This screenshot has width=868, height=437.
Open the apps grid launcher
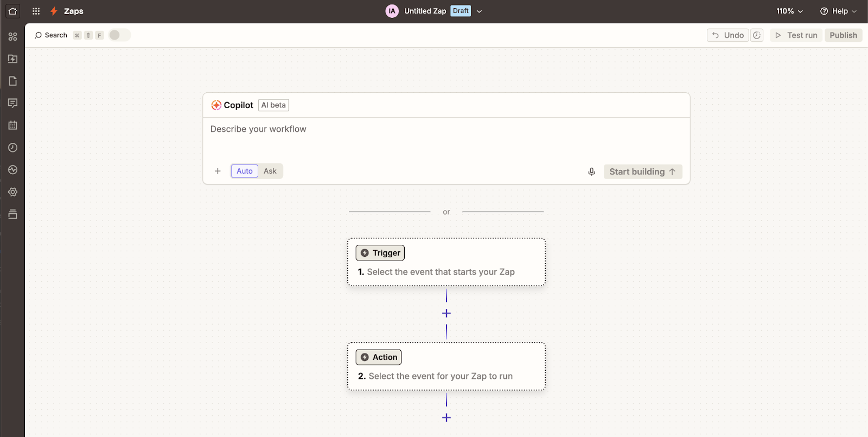pyautogui.click(x=36, y=11)
